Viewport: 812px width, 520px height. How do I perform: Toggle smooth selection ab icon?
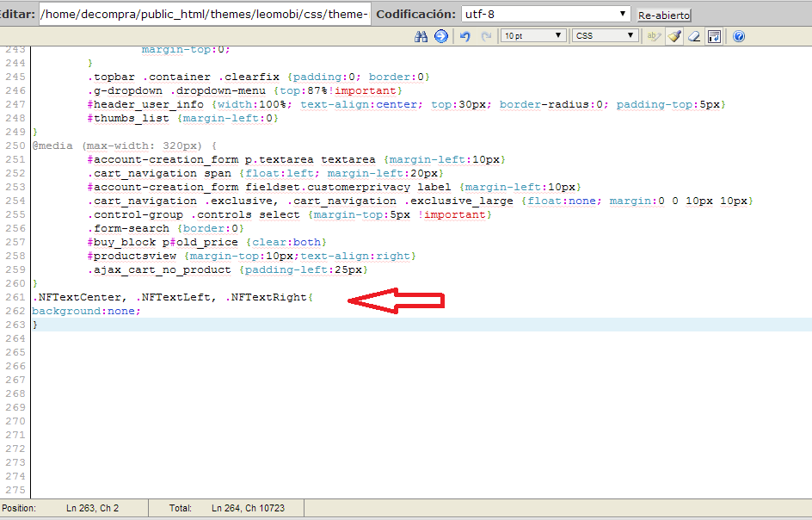pos(654,36)
